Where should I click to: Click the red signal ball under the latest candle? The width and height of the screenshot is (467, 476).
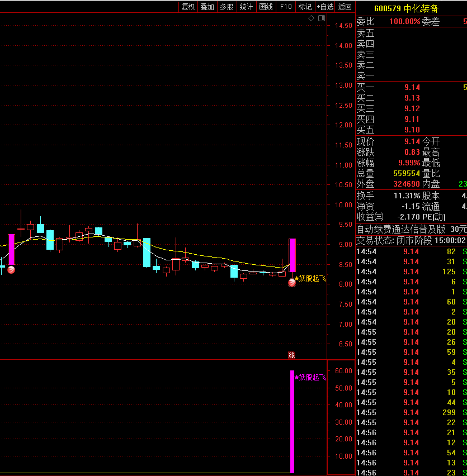point(292,283)
